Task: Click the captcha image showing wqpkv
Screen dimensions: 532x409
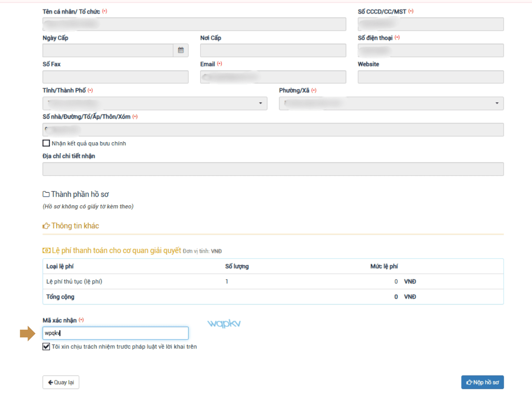Action: pos(224,324)
